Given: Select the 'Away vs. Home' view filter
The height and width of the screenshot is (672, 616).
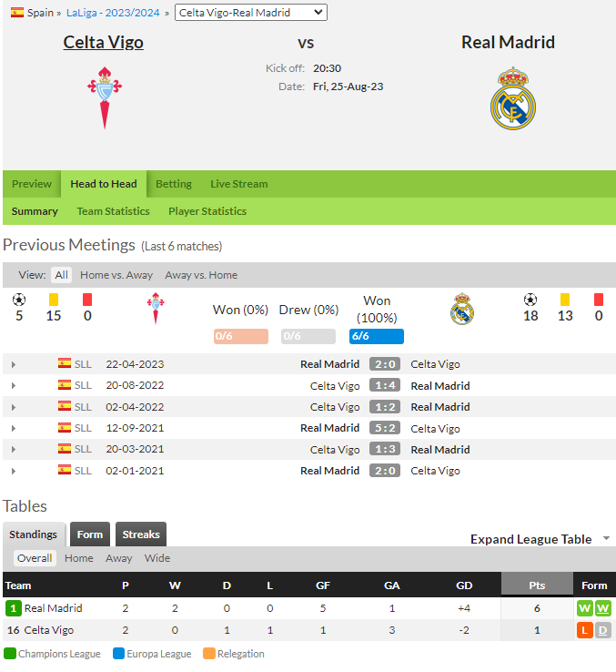Looking at the screenshot, I should tap(201, 275).
